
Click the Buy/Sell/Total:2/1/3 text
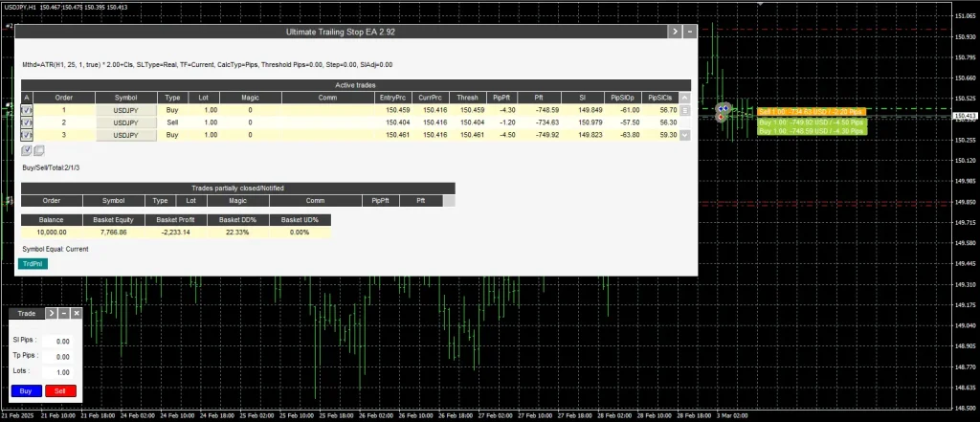point(52,167)
